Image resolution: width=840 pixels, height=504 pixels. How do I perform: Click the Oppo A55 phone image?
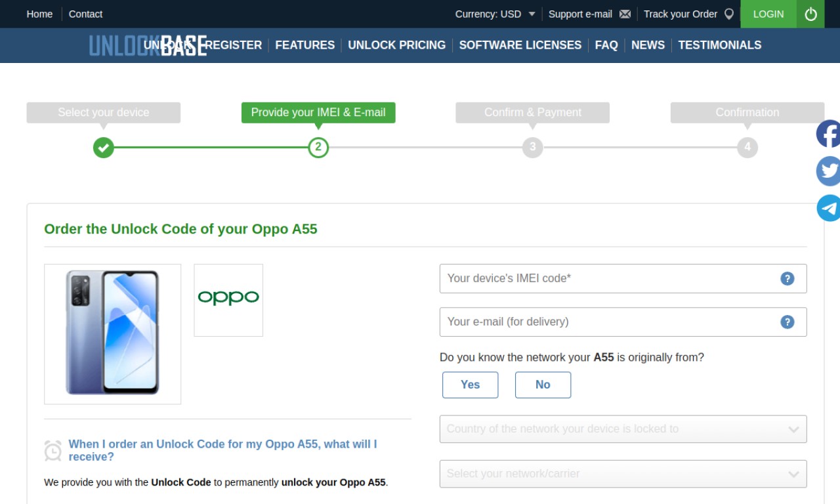pos(112,333)
